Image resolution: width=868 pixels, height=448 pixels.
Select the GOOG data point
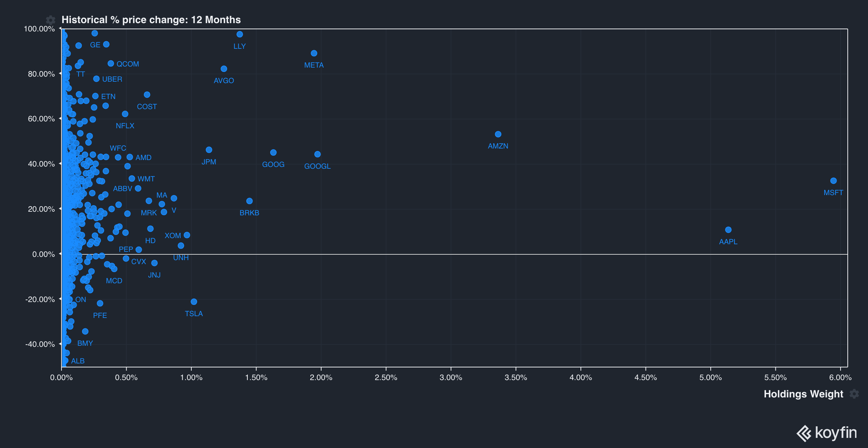pyautogui.click(x=273, y=152)
